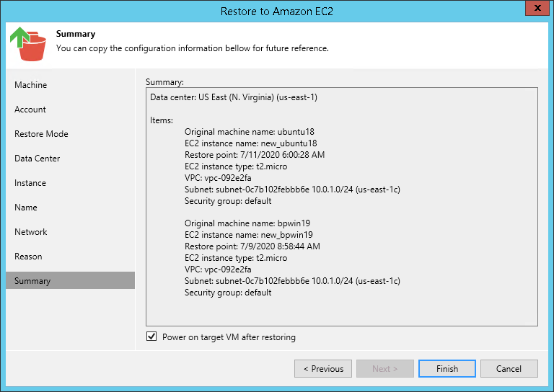
Task: Toggle Power on target VM after restoring
Action: pyautogui.click(x=151, y=337)
